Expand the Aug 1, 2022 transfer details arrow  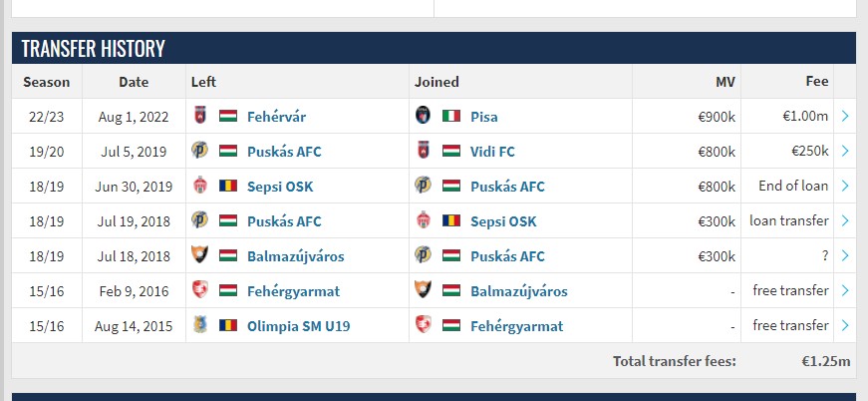pos(845,116)
